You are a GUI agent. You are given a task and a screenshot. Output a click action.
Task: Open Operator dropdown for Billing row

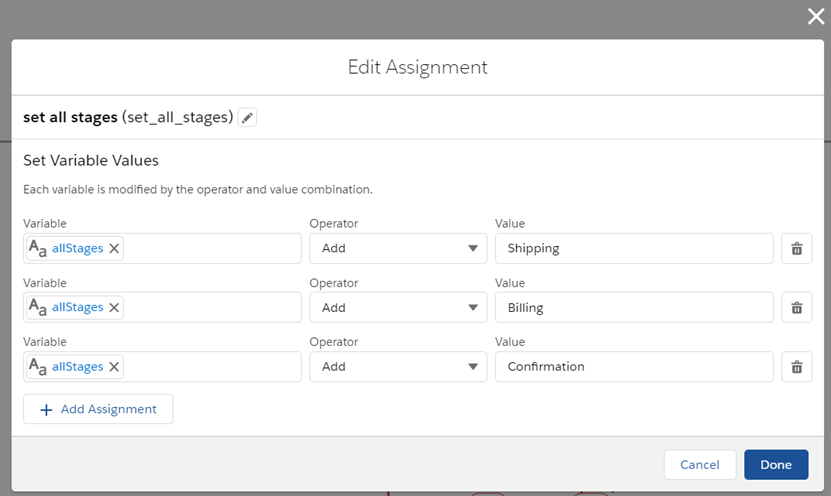(x=398, y=307)
